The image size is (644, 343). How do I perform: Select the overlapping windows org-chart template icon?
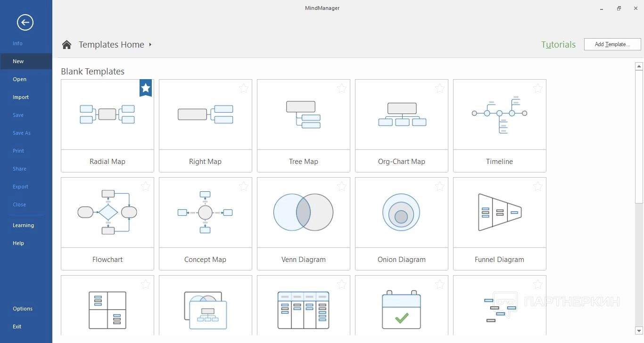click(x=206, y=310)
